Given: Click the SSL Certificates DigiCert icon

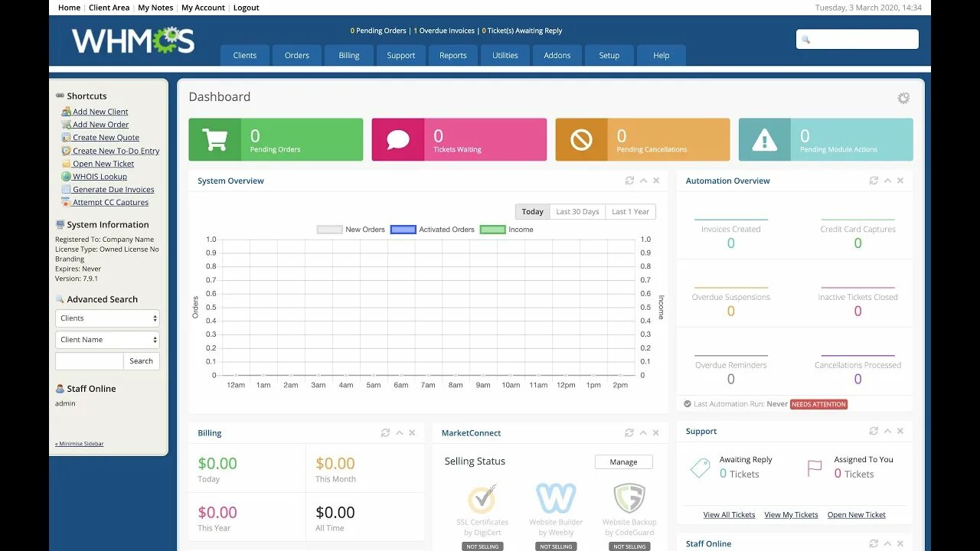Looking at the screenshot, I should tap(482, 498).
